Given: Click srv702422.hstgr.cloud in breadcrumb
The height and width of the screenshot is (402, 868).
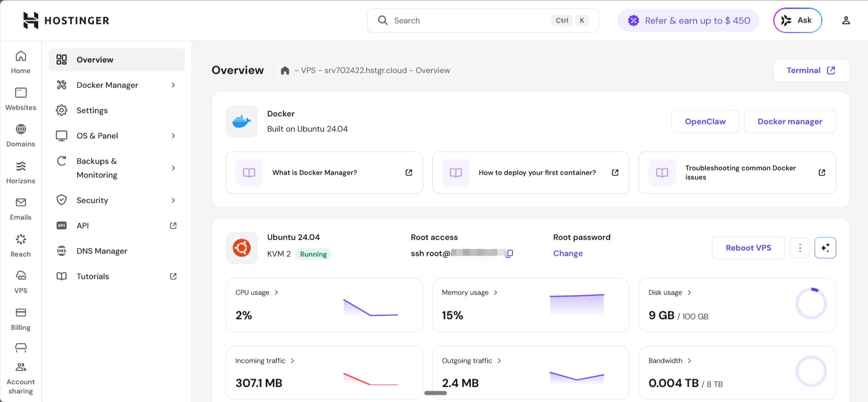Looking at the screenshot, I should point(366,71).
